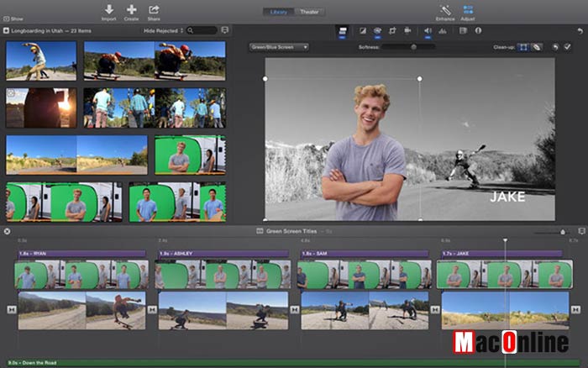Select the RYAN green screen clip in timeline

[81, 275]
